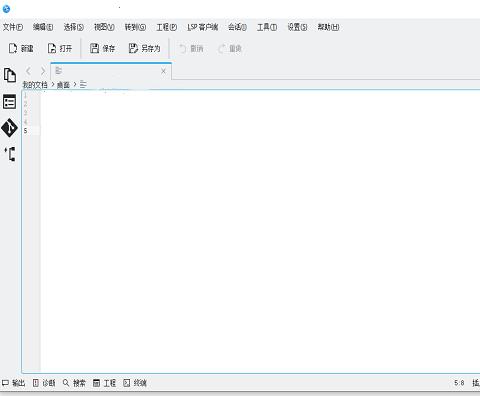Open the 设置(S) menu

coord(297,27)
